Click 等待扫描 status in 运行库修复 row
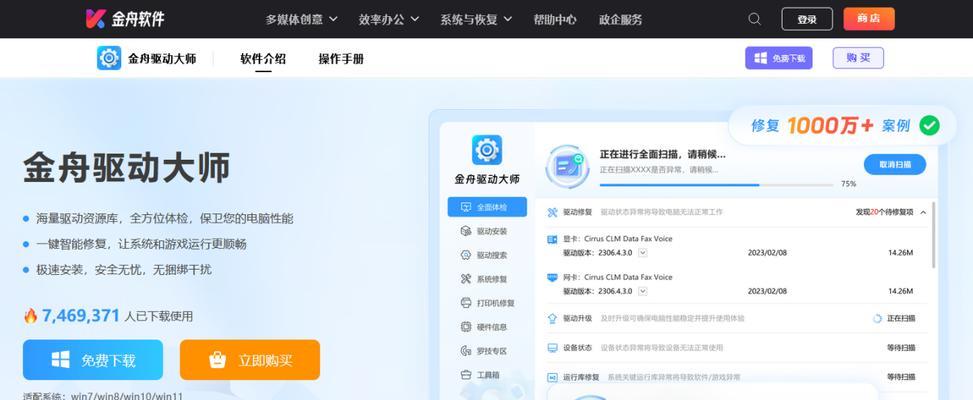The height and width of the screenshot is (400, 973). (901, 377)
